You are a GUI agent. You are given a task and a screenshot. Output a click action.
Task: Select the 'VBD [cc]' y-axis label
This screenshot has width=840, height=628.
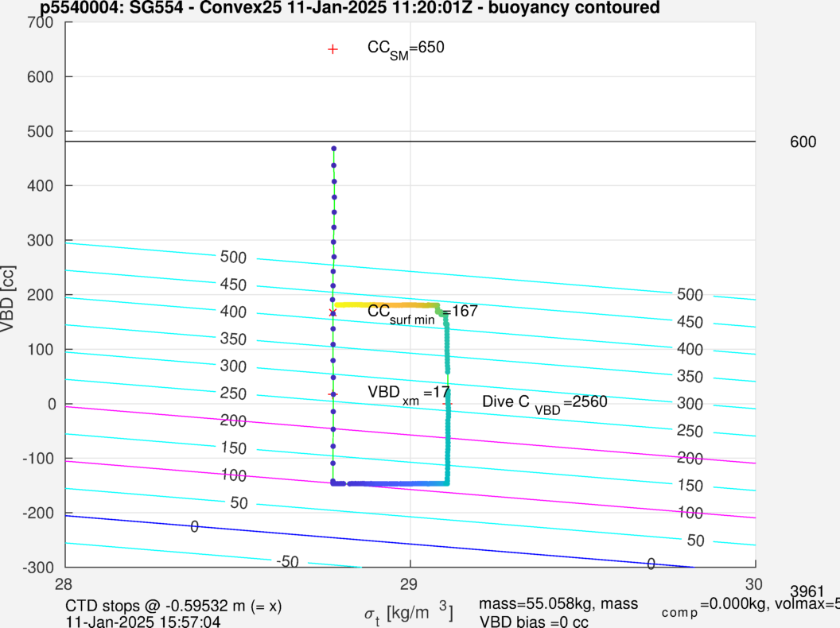click(x=7, y=298)
